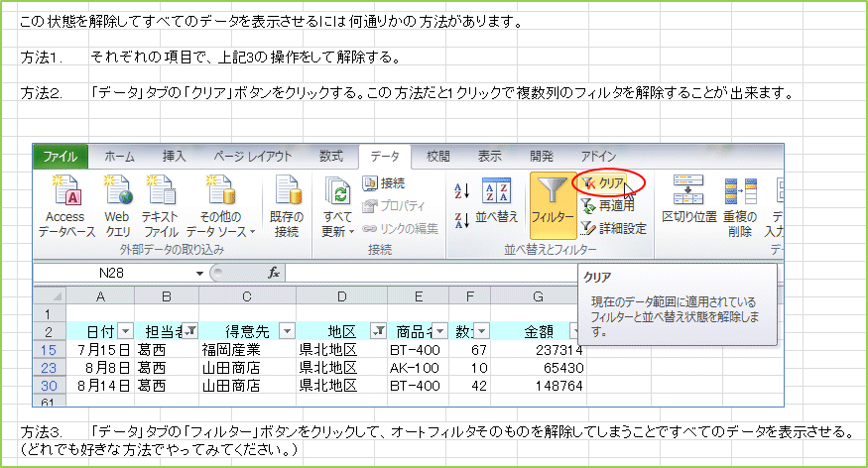
Task: Switch to Formulas (数式) tab
Action: click(331, 157)
